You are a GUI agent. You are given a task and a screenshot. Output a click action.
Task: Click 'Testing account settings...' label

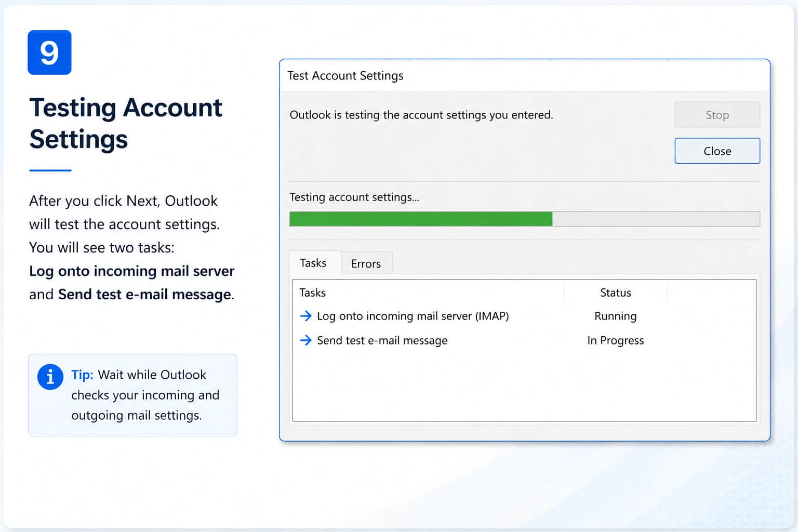(x=354, y=197)
